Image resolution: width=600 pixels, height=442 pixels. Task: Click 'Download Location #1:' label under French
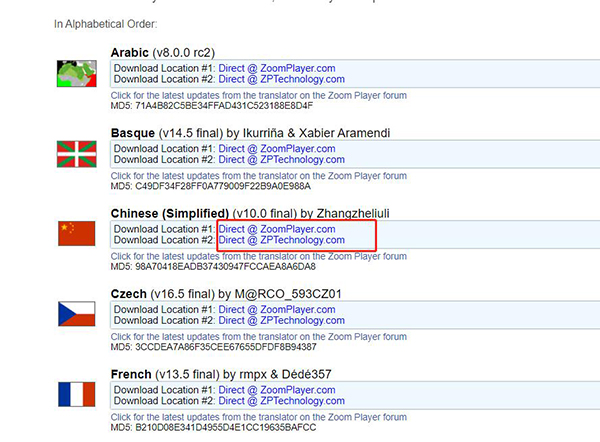[165, 390]
